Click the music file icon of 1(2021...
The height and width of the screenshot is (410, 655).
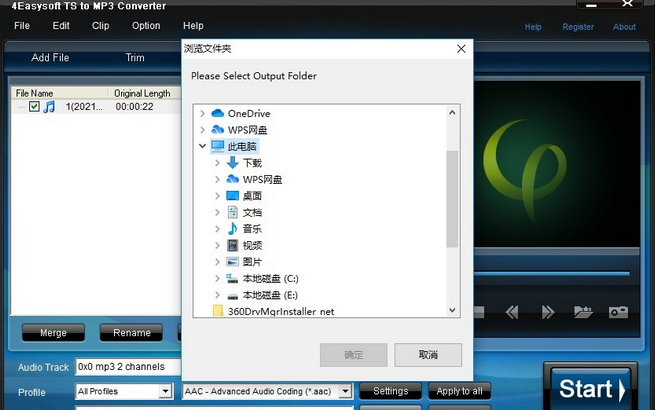[x=49, y=107]
